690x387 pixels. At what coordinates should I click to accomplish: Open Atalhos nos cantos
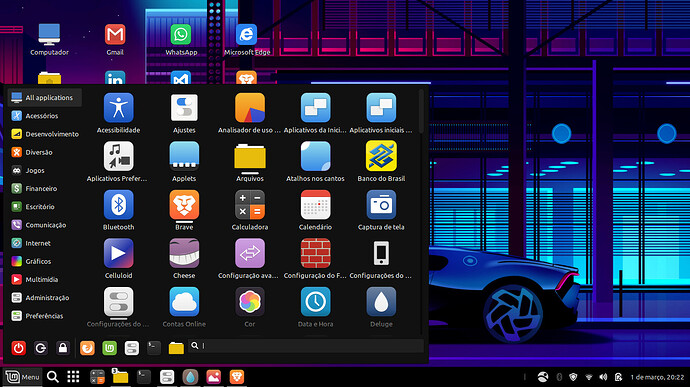pos(315,162)
